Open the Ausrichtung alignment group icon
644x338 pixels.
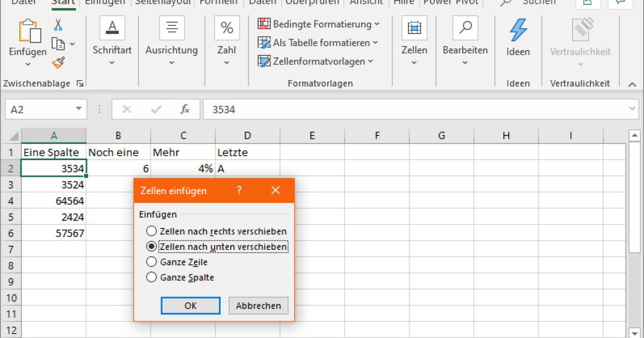pyautogui.click(x=172, y=28)
